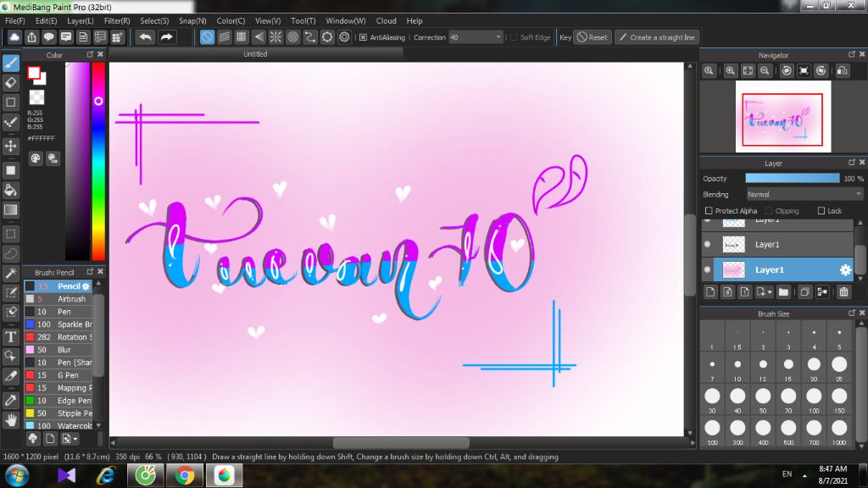The width and height of the screenshot is (868, 488).
Task: Select the Lasso tool
Action: click(10, 253)
